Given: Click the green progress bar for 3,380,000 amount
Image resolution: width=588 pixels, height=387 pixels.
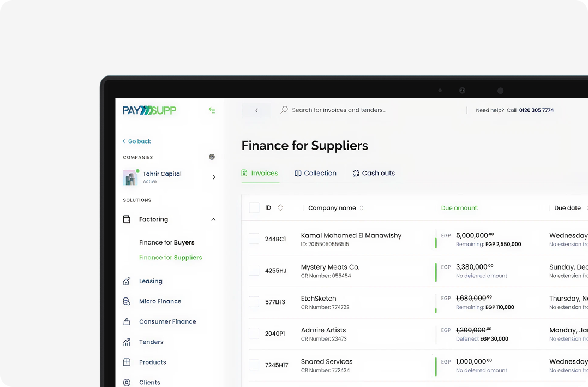Looking at the screenshot, I should [x=436, y=272].
